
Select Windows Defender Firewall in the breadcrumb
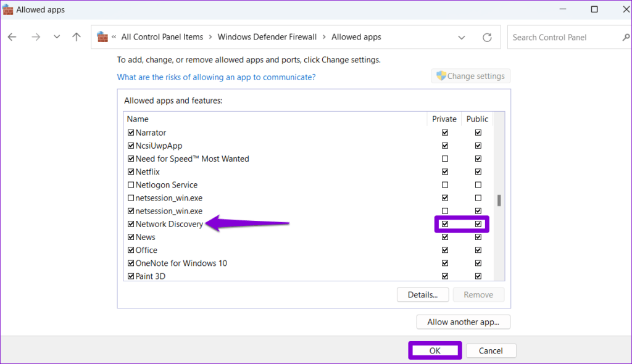click(x=267, y=37)
